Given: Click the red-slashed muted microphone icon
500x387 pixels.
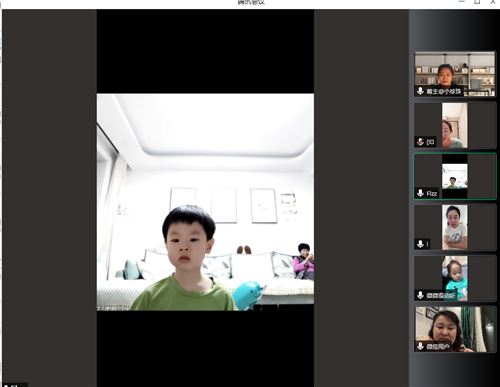Looking at the screenshot, I should (420, 142).
